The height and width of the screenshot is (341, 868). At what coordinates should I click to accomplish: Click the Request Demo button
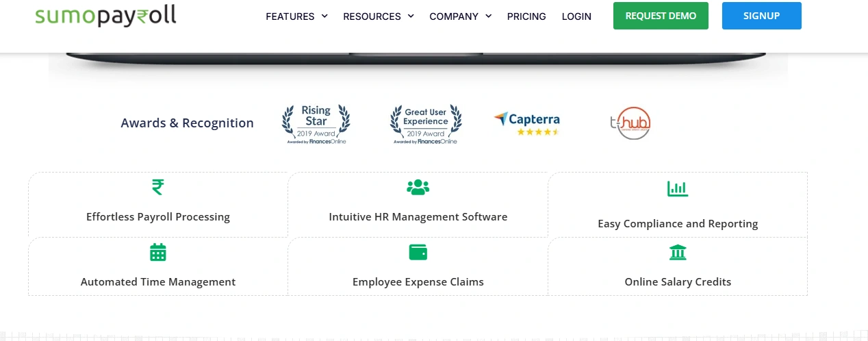[x=661, y=16]
